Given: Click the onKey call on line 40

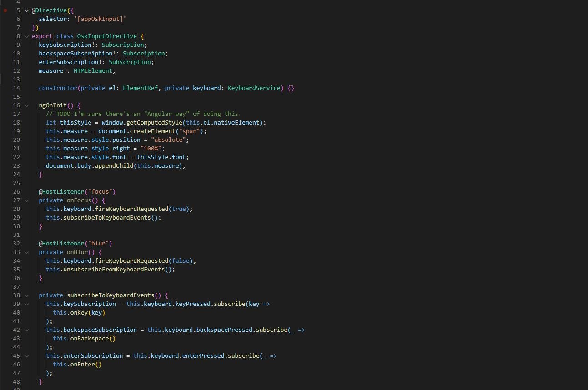Looking at the screenshot, I should pos(79,312).
